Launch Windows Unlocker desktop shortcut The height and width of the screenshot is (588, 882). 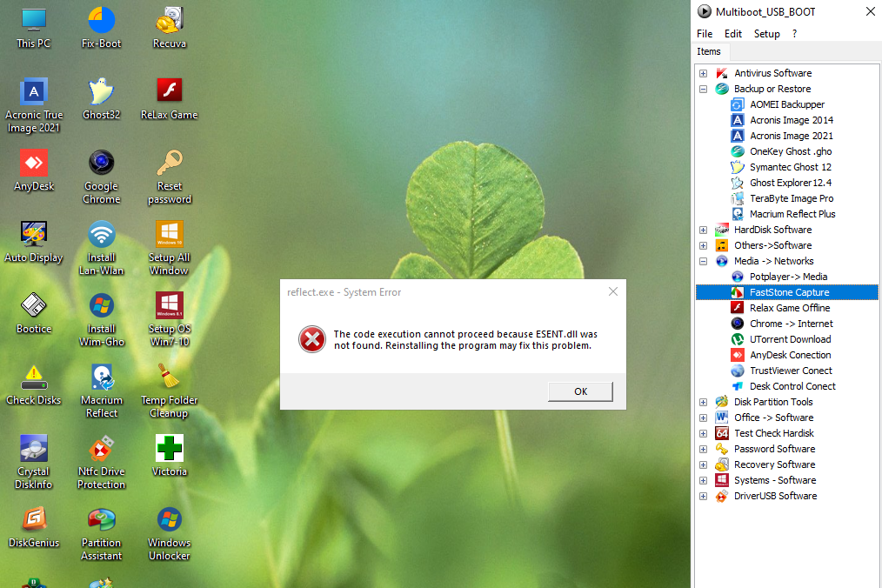point(170,535)
